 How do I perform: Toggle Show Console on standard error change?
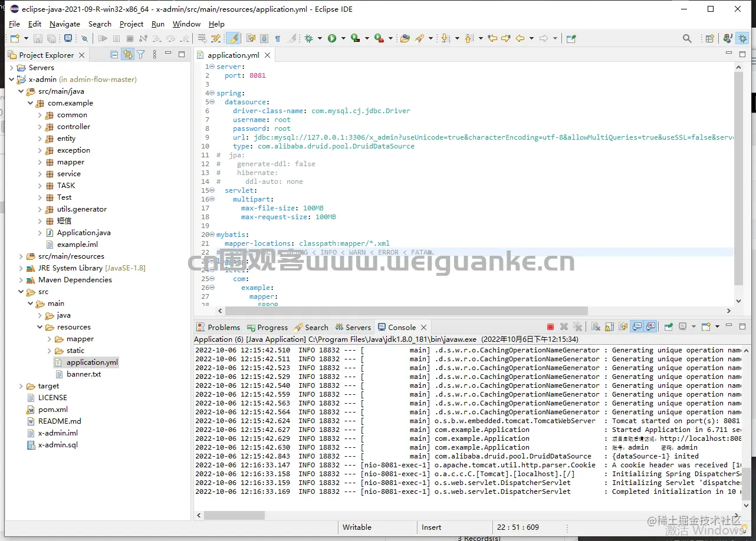point(650,326)
